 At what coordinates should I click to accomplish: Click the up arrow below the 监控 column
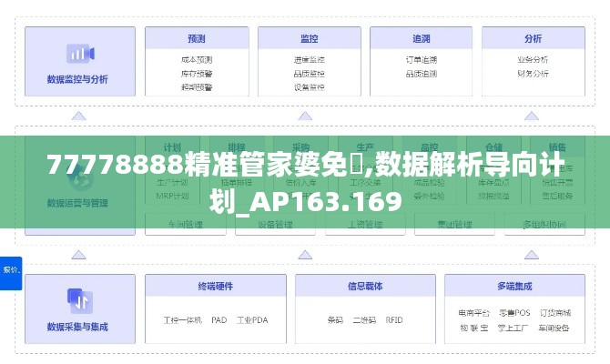pyautogui.click(x=309, y=116)
